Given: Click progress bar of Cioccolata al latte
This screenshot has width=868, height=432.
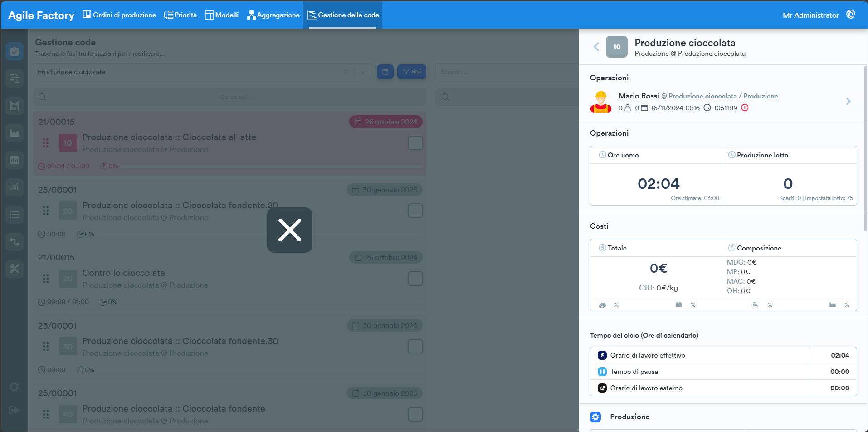Looking at the screenshot, I should point(271,167).
